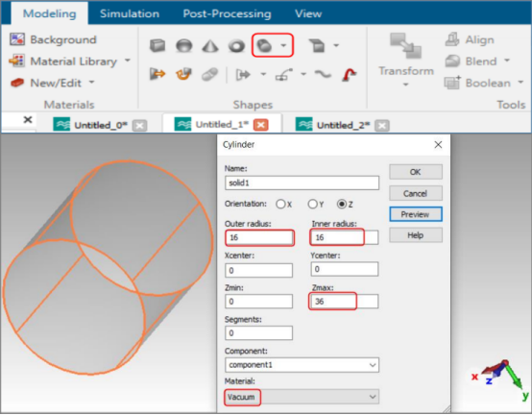
Task: Select the Z orientation radio button
Action: click(342, 205)
